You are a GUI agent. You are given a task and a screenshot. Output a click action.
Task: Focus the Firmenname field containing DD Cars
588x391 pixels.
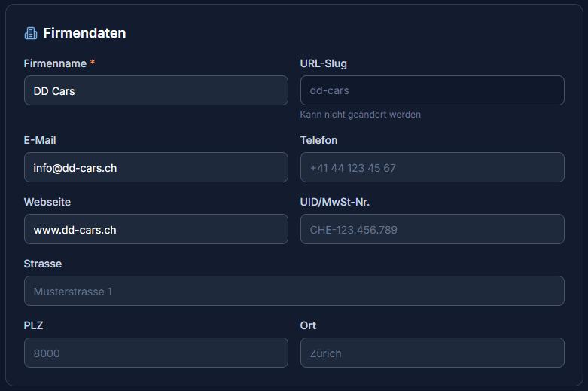point(156,90)
